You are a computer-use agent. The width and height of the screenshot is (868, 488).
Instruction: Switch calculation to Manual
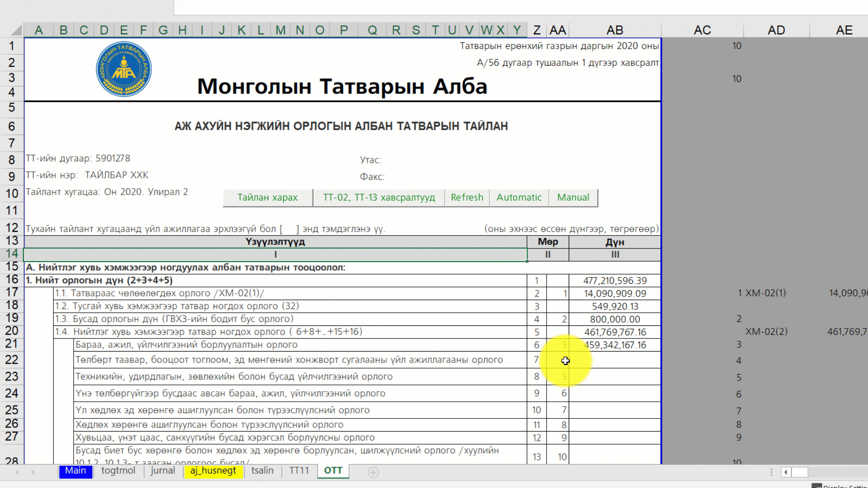(573, 197)
